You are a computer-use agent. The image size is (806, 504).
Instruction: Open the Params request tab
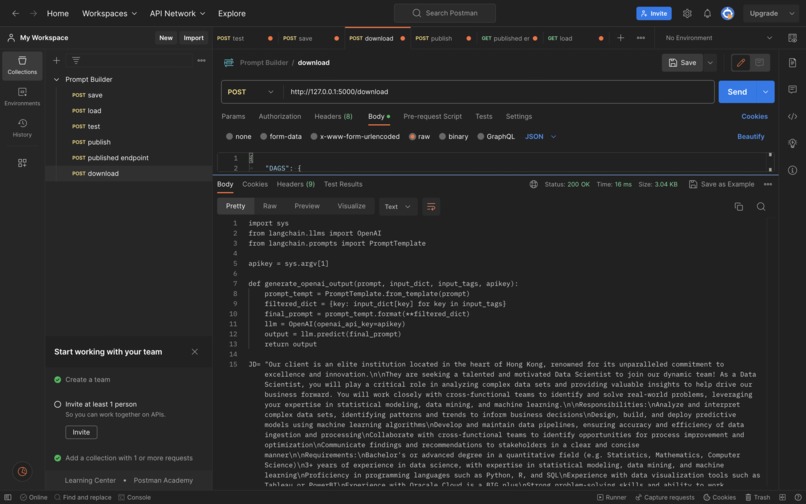[x=233, y=116]
